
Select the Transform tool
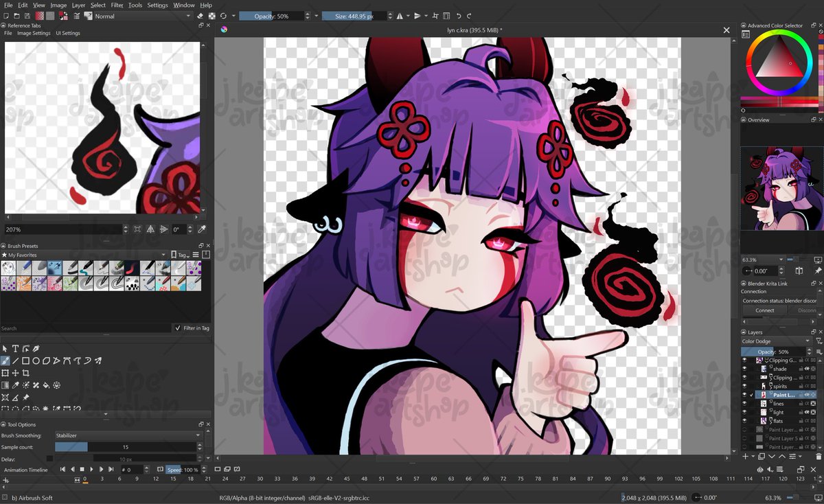(5, 373)
